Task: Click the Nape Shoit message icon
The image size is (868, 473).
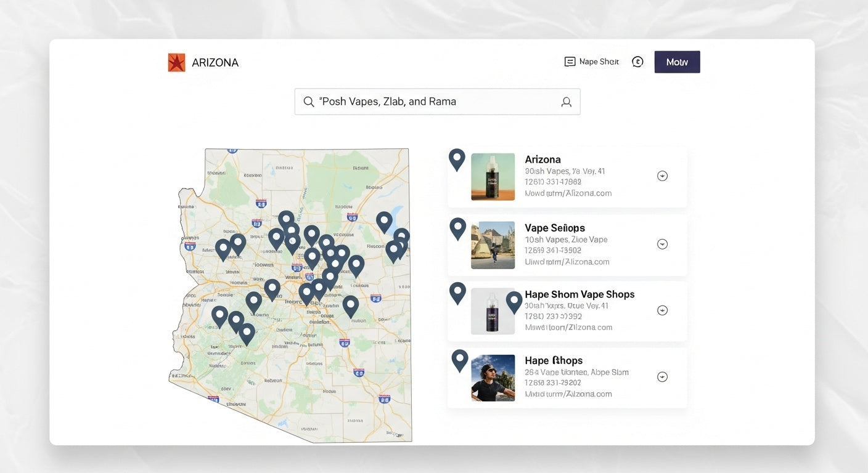Action: pos(570,62)
